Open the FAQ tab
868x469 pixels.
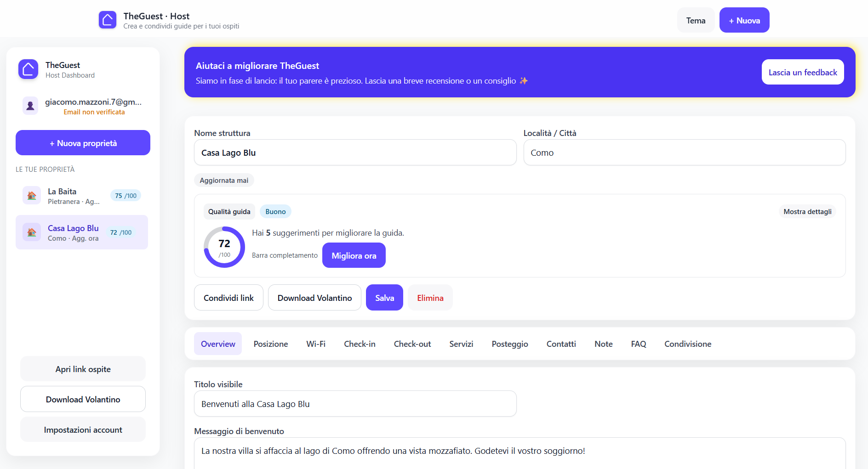point(638,344)
